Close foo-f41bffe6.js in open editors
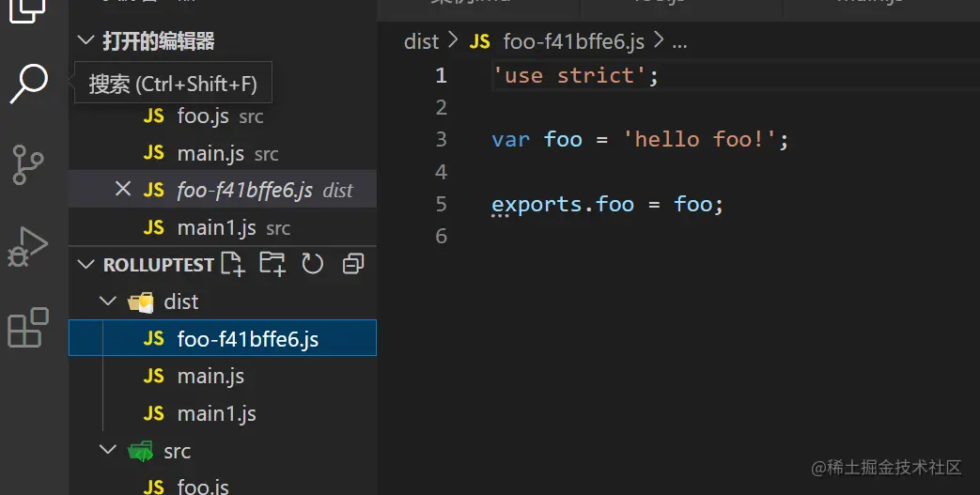980x495 pixels. point(122,190)
